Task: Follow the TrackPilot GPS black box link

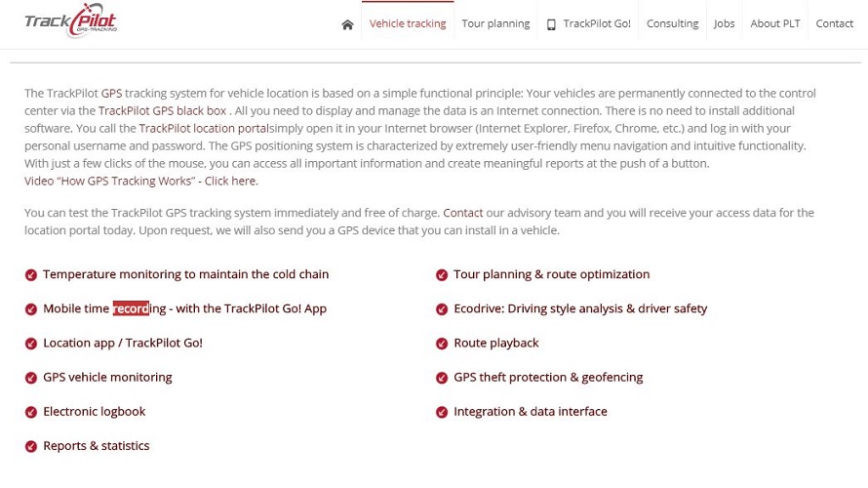Action: 163,111
